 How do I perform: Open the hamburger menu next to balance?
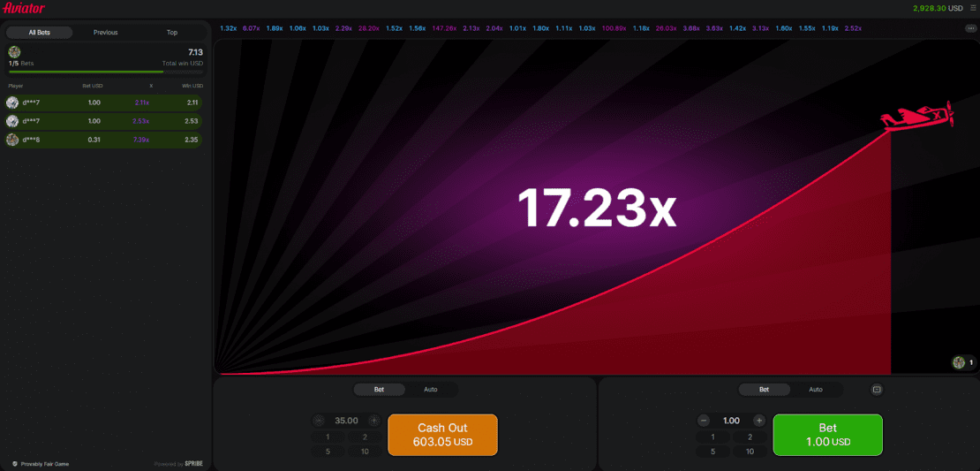coord(970,8)
